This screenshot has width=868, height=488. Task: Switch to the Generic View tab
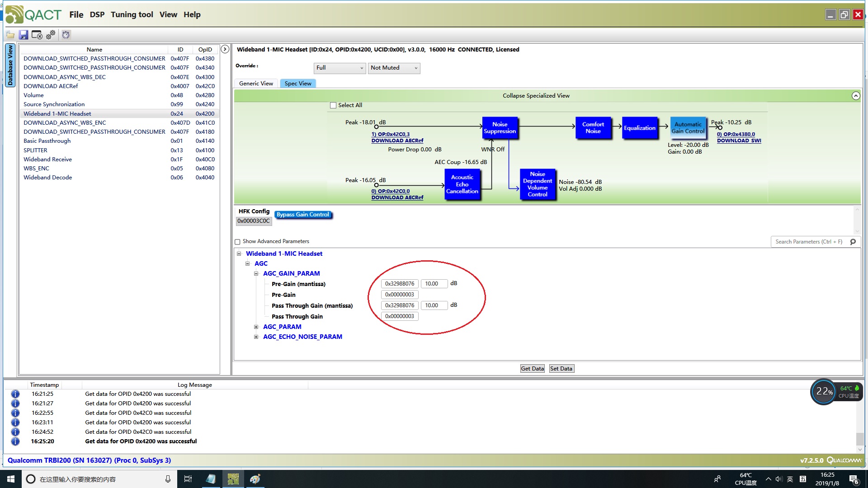[x=256, y=84]
